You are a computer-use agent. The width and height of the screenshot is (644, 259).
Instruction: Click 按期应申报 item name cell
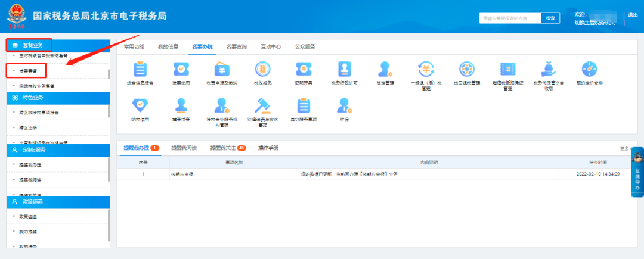(234, 174)
